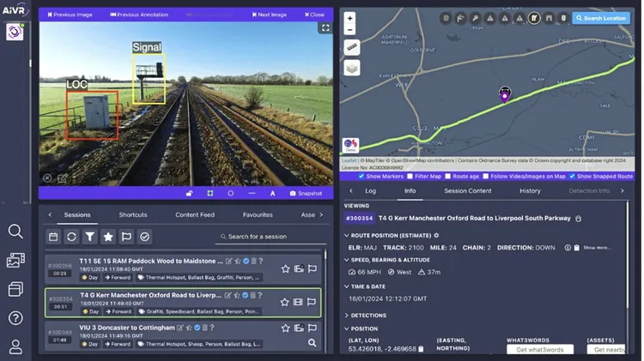Favourite the T4 G Kerr Manchester session
Image resolution: width=644 pixels, height=361 pixels.
pyautogui.click(x=284, y=302)
